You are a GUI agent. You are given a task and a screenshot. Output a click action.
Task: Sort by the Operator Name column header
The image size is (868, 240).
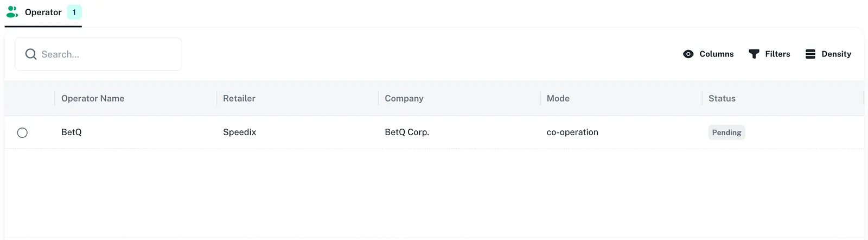(93, 98)
